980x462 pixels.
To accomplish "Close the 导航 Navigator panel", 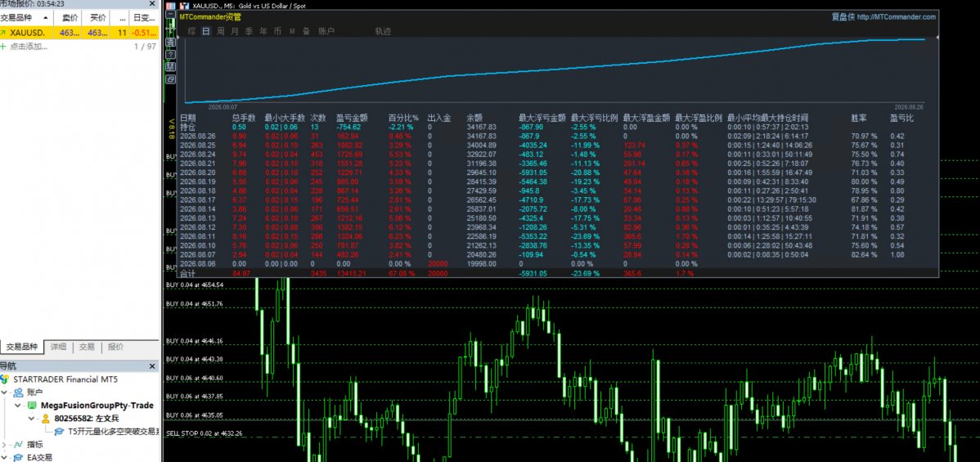I will (x=152, y=366).
